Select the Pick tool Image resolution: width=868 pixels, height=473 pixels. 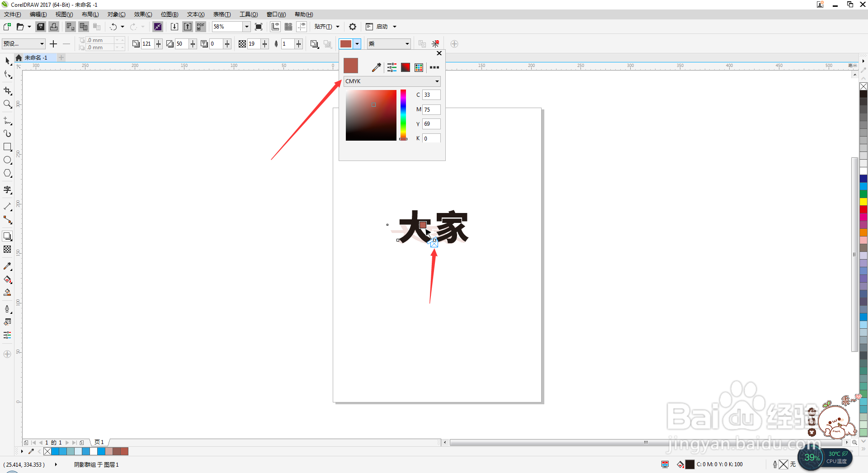(x=7, y=61)
